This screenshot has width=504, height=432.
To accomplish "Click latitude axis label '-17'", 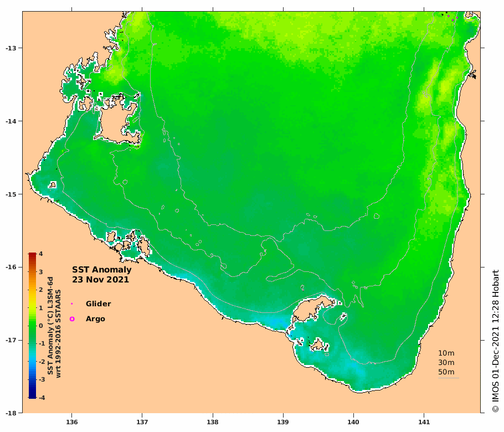I will pos(11,340).
